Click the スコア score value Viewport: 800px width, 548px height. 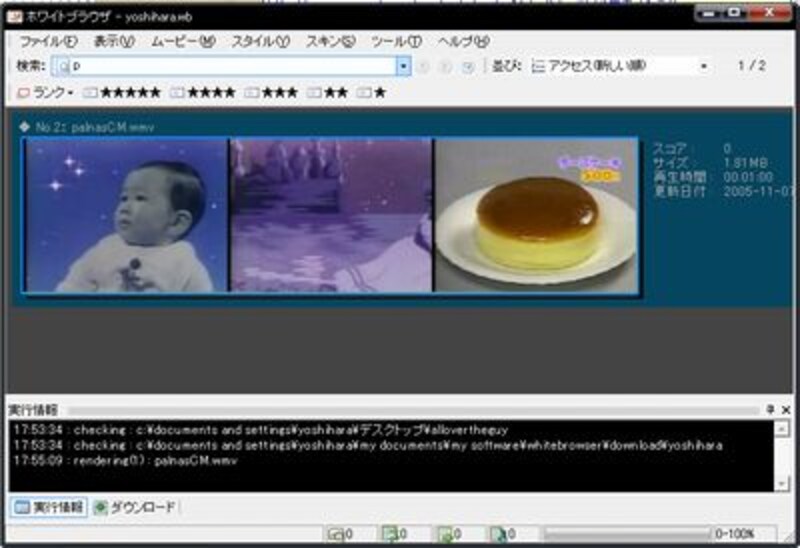[x=727, y=148]
